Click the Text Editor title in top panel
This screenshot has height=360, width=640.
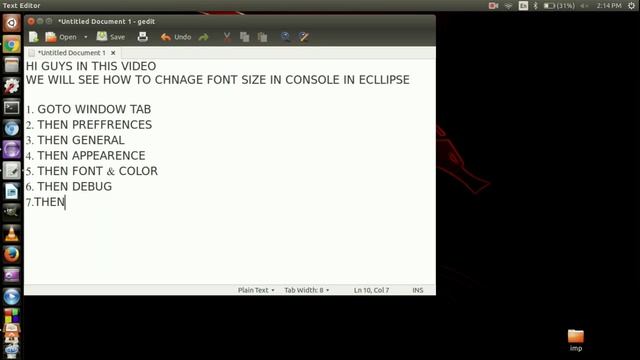(x=22, y=6)
